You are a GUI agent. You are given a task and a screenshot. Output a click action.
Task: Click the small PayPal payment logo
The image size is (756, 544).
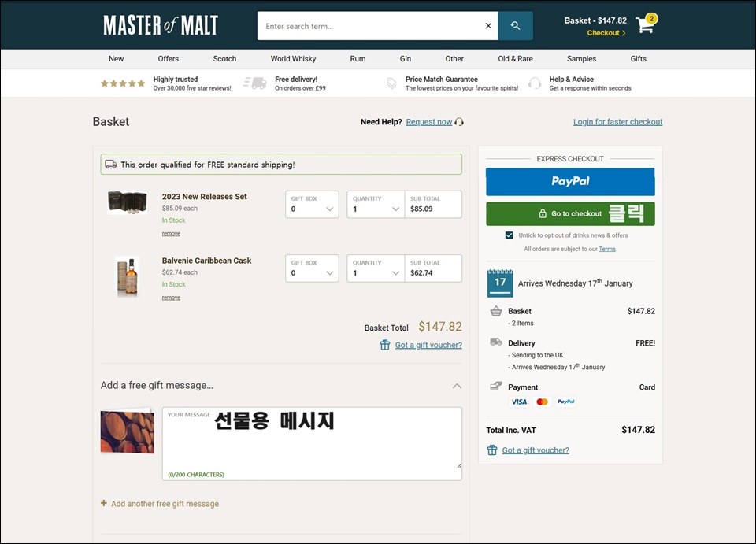pos(566,402)
